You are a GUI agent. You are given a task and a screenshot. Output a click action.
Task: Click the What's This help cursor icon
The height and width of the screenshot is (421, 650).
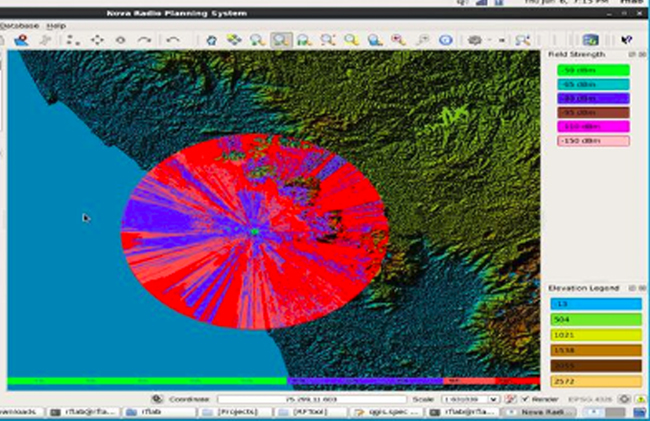point(627,40)
